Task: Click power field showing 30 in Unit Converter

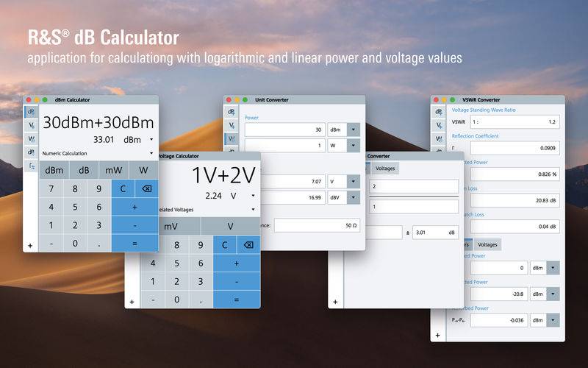Action: click(285, 130)
